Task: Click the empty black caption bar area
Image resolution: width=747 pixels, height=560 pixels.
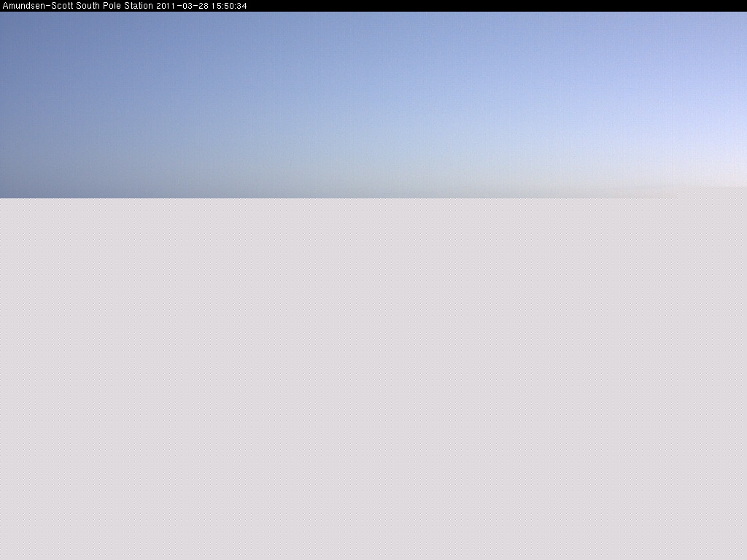Action: pos(496,6)
